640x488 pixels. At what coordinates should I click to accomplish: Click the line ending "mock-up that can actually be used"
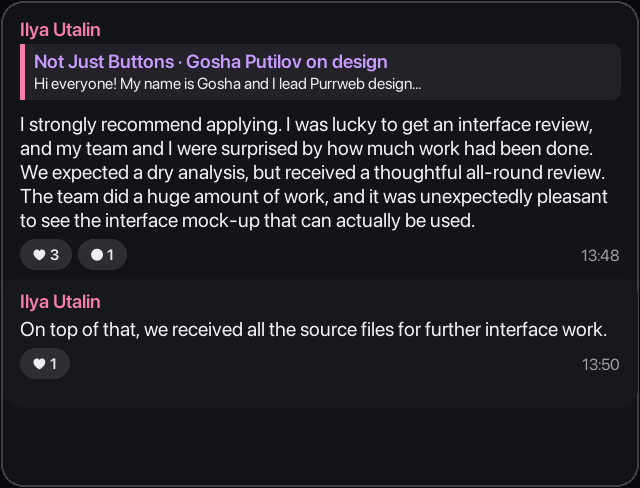(x=248, y=221)
